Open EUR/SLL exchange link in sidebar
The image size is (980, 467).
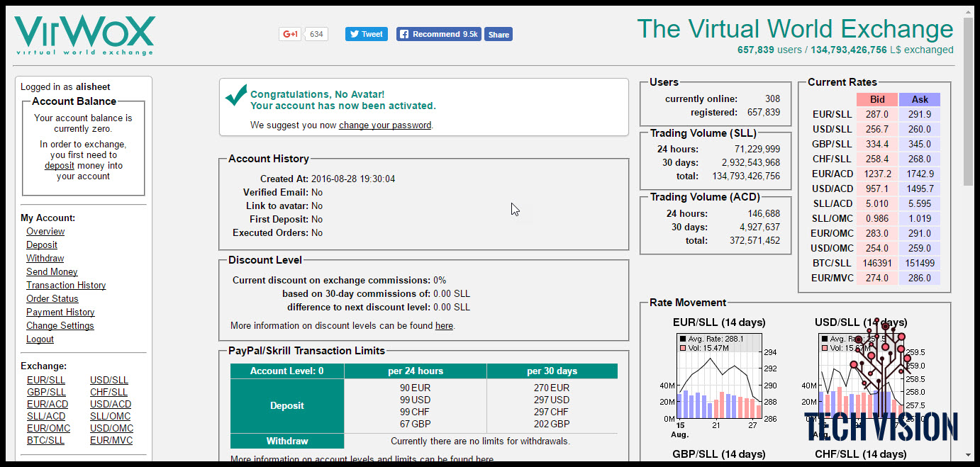click(x=46, y=381)
